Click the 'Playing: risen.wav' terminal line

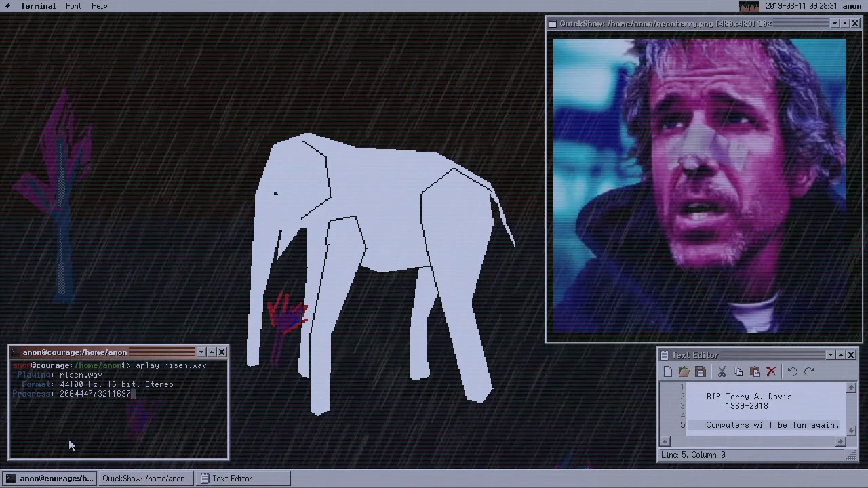(60, 375)
